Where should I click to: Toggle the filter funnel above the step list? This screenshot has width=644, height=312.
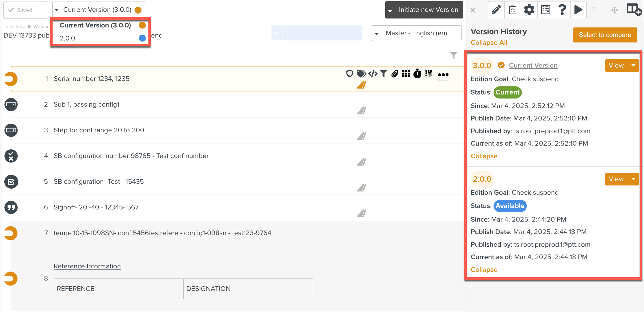click(453, 55)
